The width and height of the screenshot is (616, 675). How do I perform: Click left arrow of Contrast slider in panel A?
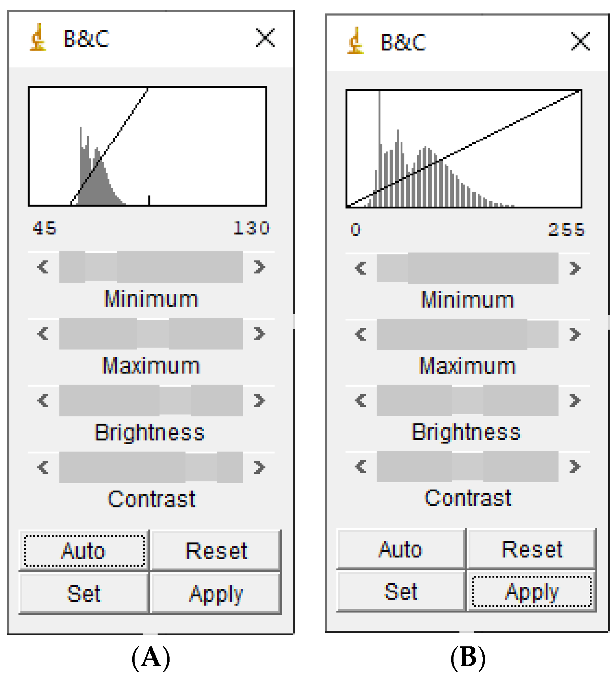pos(43,467)
